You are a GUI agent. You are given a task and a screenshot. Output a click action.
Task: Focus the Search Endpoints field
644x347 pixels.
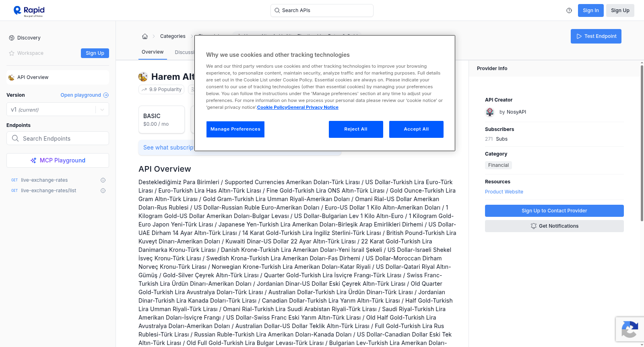[x=58, y=138]
